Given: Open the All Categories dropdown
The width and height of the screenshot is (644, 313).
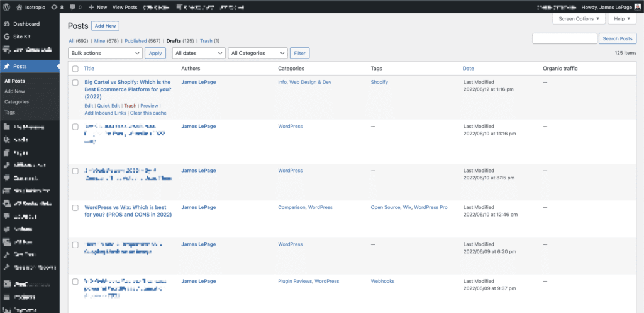Looking at the screenshot, I should tap(257, 53).
